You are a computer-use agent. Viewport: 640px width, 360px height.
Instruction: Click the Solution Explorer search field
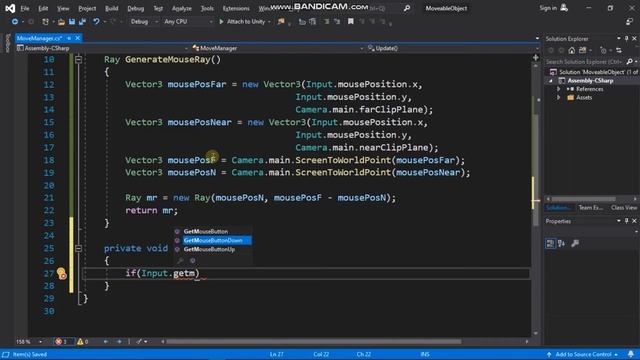(584, 62)
